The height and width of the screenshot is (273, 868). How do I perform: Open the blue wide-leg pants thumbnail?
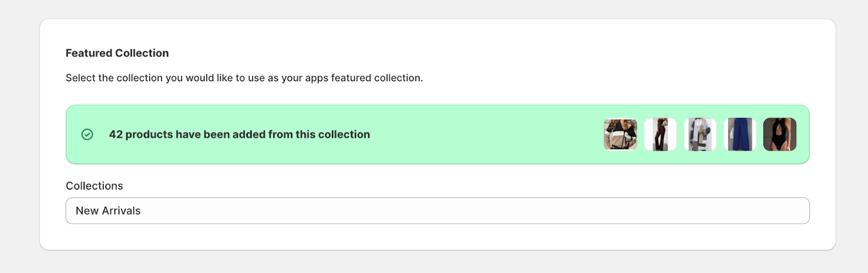click(x=740, y=134)
